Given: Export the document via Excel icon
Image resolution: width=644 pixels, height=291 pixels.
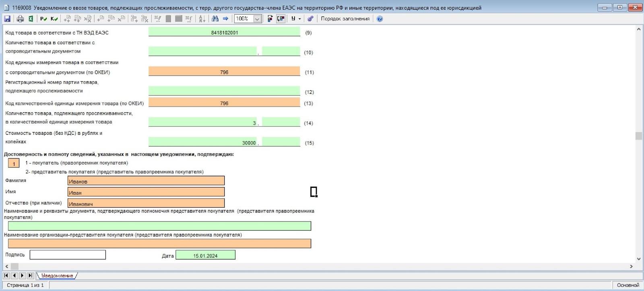Looking at the screenshot, I should [x=31, y=19].
